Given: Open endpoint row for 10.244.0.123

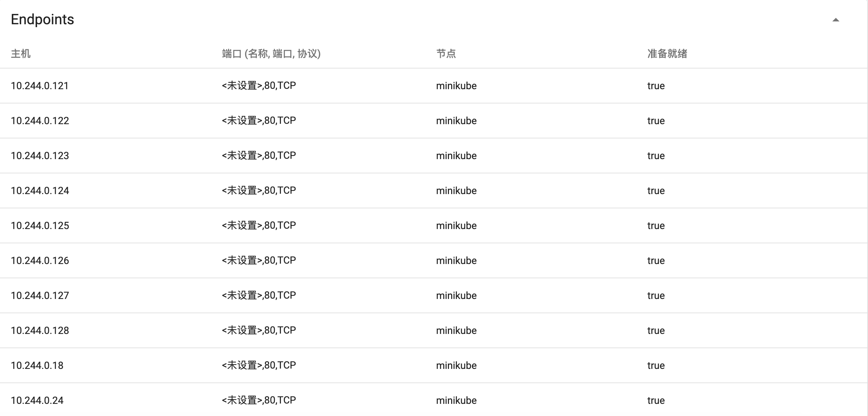Looking at the screenshot, I should click(x=40, y=155).
